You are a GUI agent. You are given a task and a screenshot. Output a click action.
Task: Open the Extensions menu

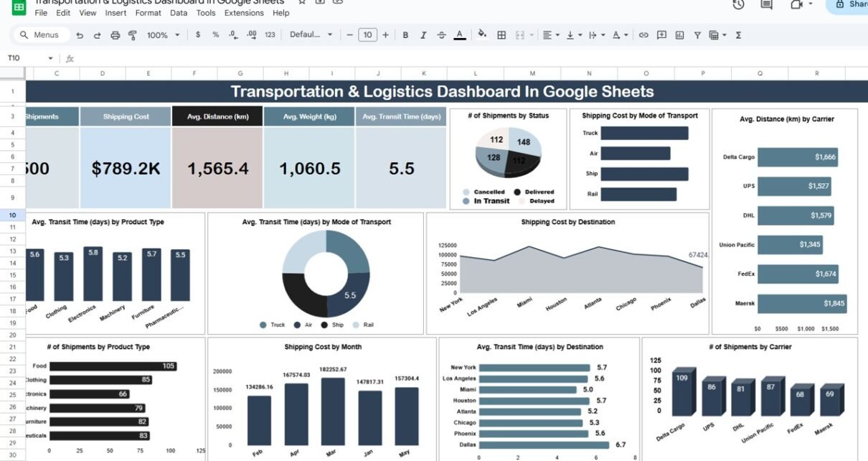click(244, 13)
